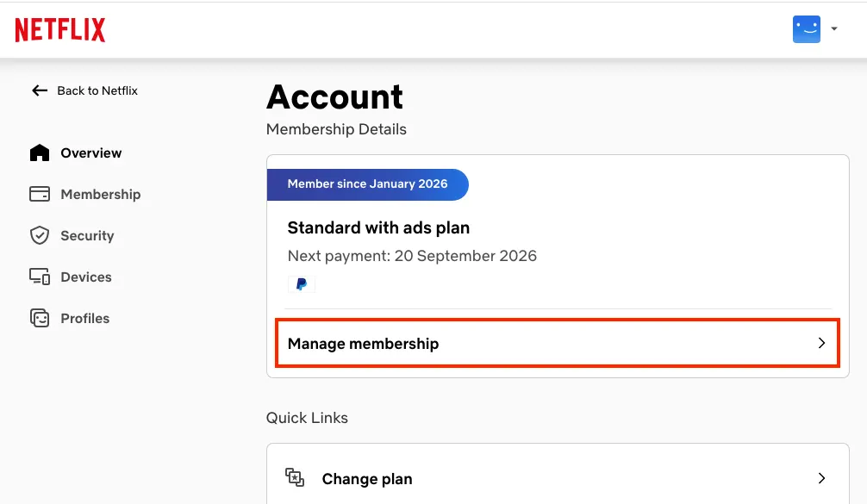Open the Devices sidebar item
Image resolution: width=867 pixels, height=504 pixels.
(x=70, y=277)
